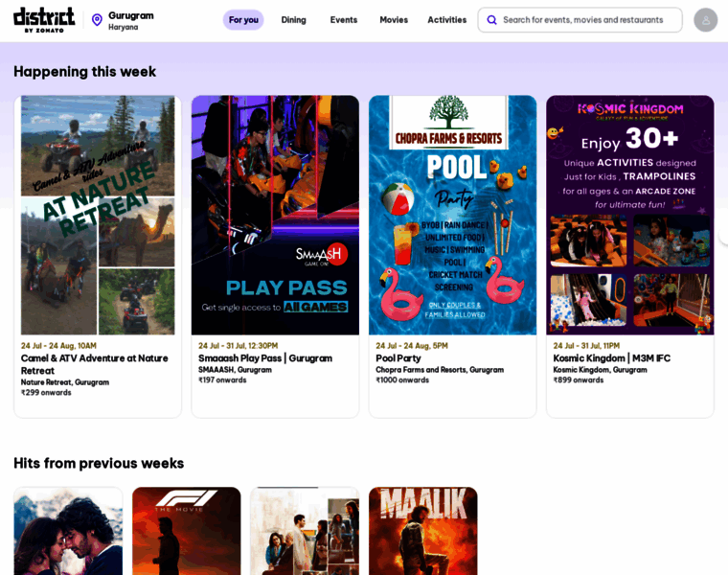728x575 pixels.
Task: Open the Camel & ATV Adventure poster
Action: [98, 215]
